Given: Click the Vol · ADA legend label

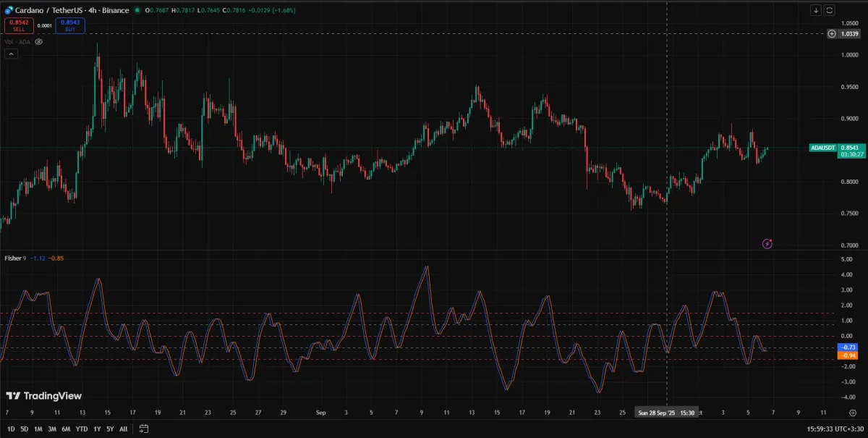Looking at the screenshot, I should 18,42.
